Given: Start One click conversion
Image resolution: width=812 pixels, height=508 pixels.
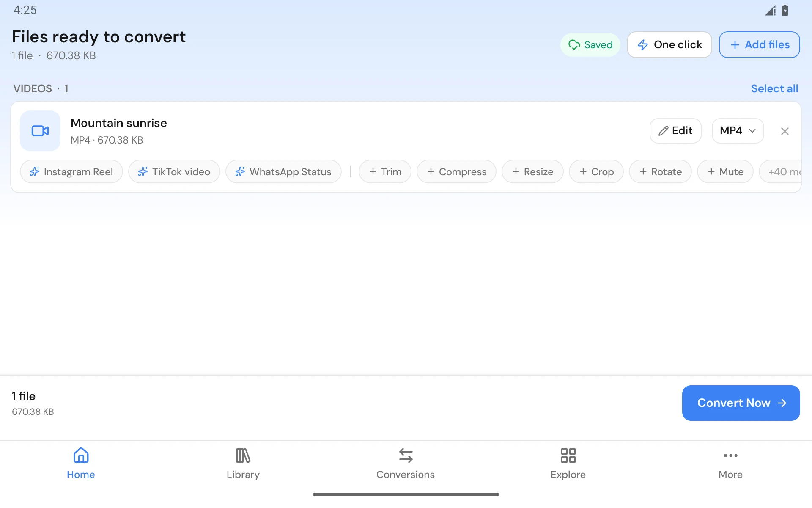Looking at the screenshot, I should tap(669, 44).
